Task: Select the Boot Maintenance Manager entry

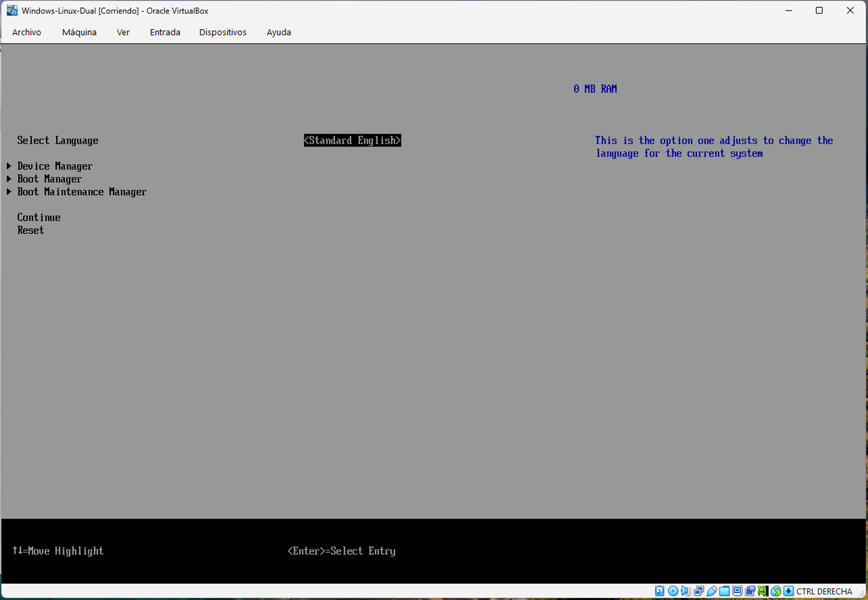Action: point(82,192)
